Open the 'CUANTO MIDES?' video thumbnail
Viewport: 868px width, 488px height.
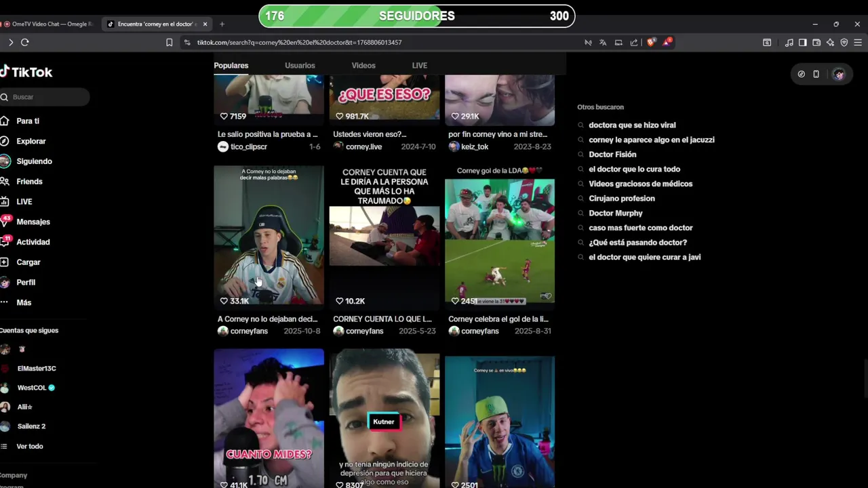click(269, 418)
